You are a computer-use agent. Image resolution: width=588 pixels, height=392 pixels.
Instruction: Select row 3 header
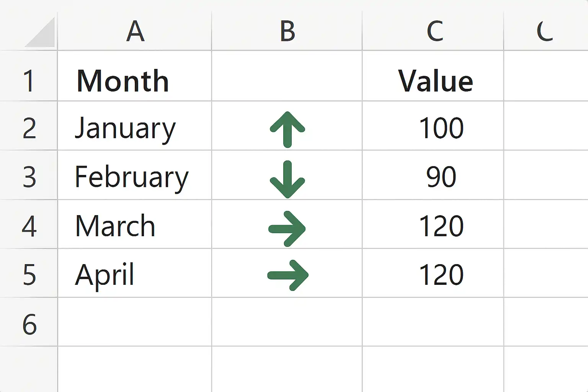29,175
